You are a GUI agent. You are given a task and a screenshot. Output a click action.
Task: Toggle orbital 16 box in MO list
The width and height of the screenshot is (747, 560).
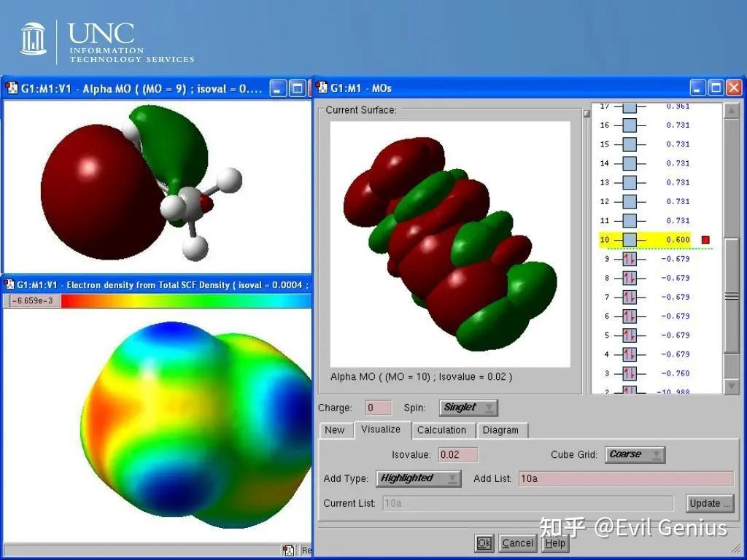point(630,125)
